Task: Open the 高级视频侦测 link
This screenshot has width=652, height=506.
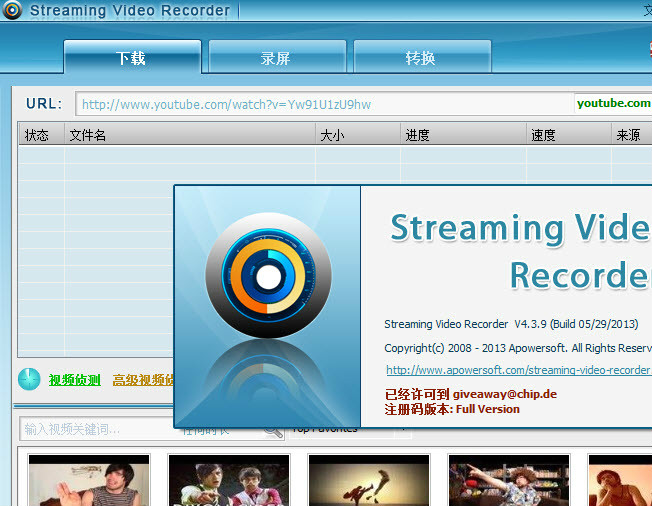Action: click(143, 380)
